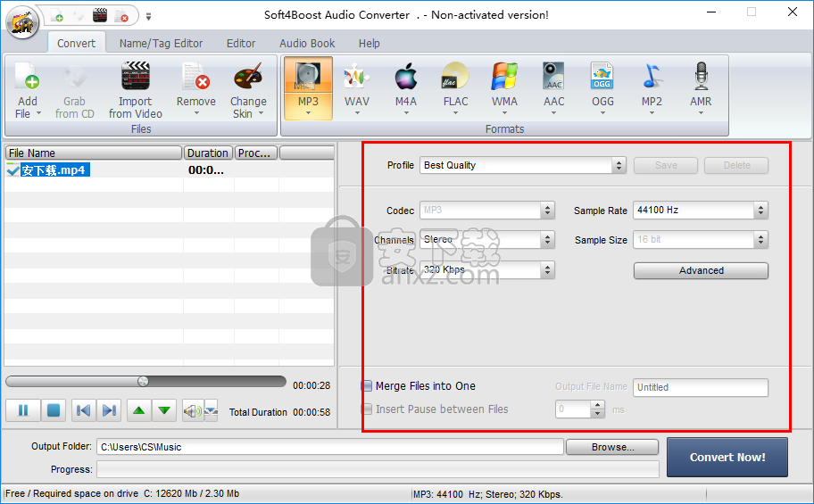Click quick-access import video icon in title bar
The height and width of the screenshot is (504, 814).
click(x=100, y=15)
